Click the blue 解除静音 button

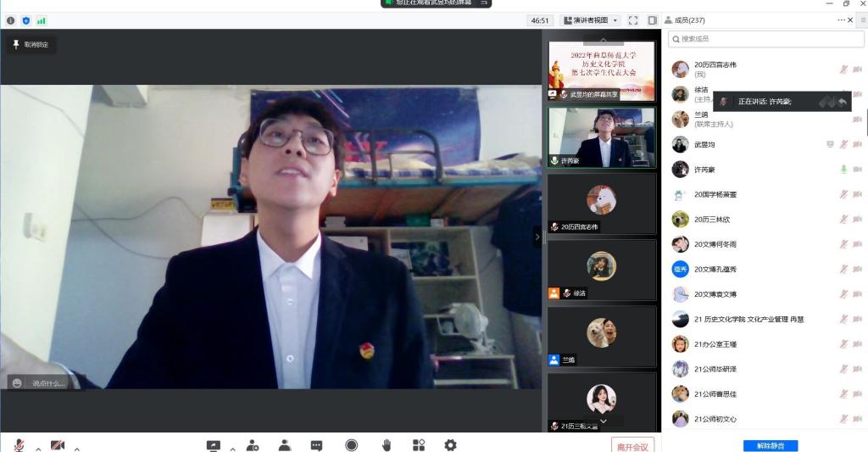(x=770, y=445)
